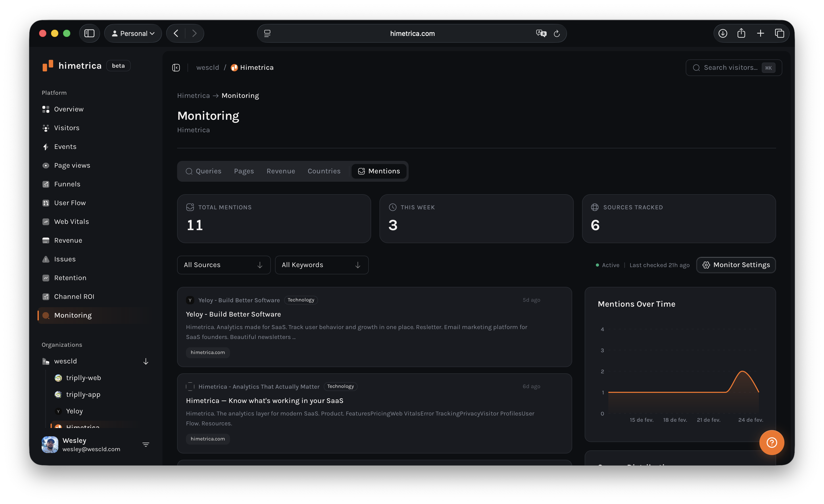Select the Retention icon in the sidebar
Viewport: 824px width, 504px height.
[x=46, y=278]
